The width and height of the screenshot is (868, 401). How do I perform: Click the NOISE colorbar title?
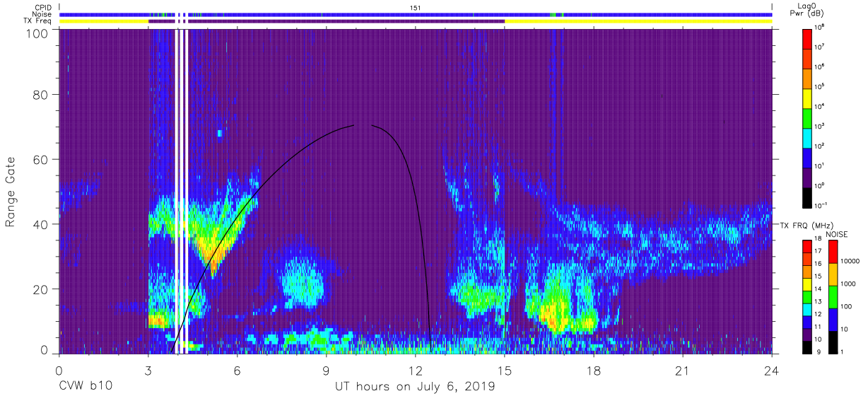(837, 233)
